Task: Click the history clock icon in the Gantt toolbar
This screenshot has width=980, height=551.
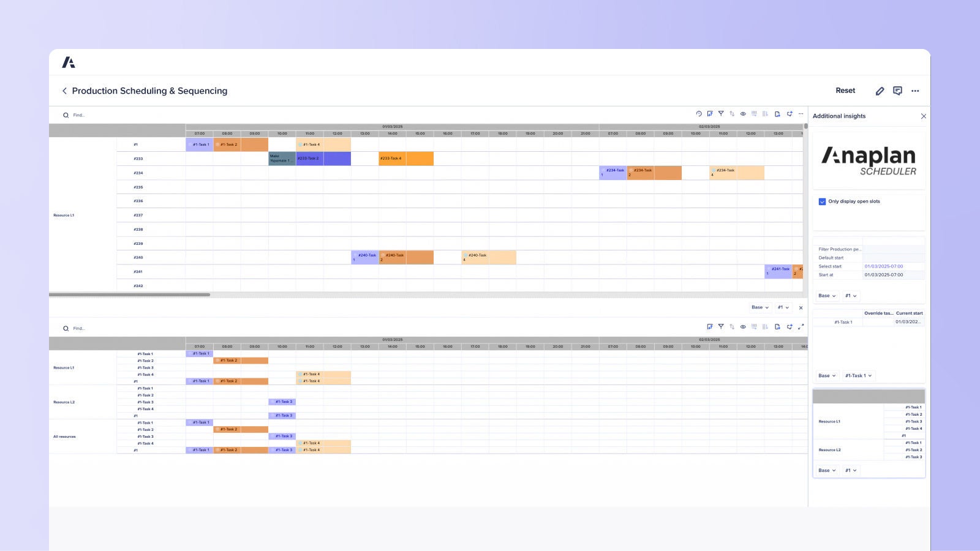Action: pyautogui.click(x=699, y=113)
